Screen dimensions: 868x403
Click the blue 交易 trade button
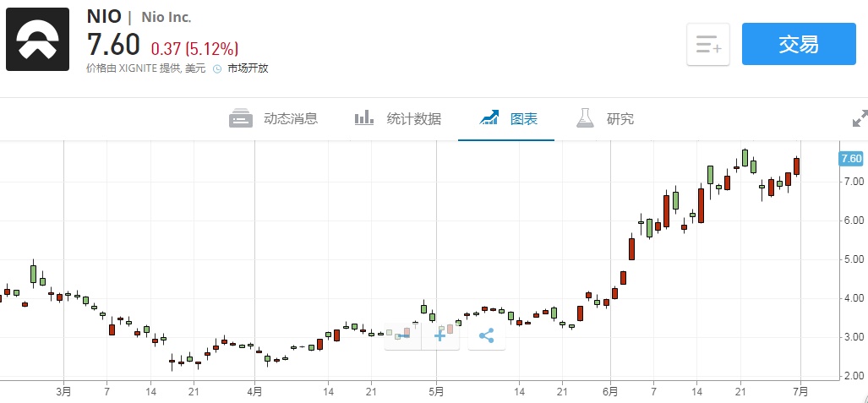(x=799, y=44)
